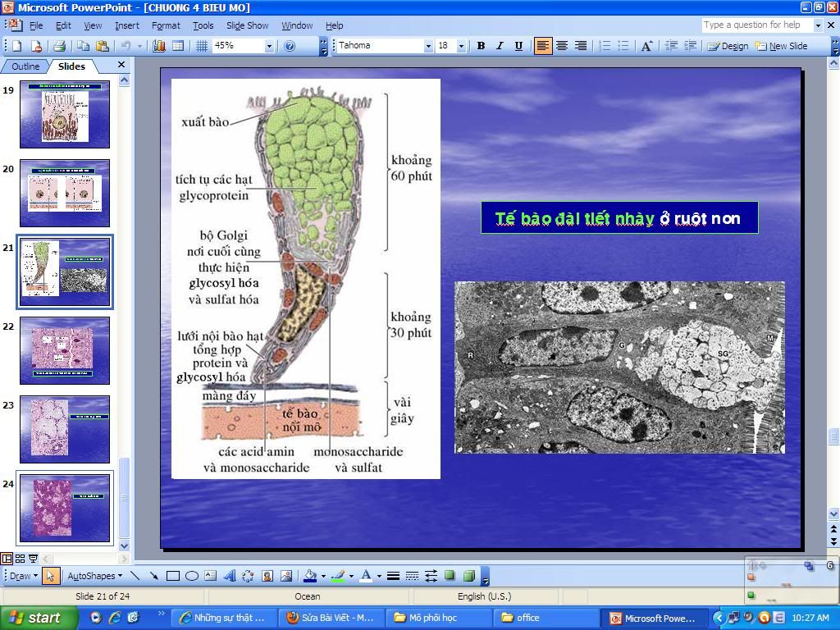The image size is (840, 630).
Task: Select the Oval drawing tool
Action: [192, 576]
